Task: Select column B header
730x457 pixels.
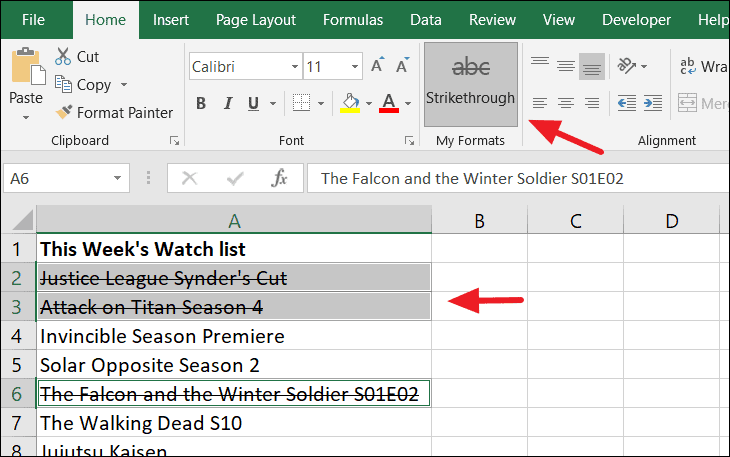Action: pos(480,220)
